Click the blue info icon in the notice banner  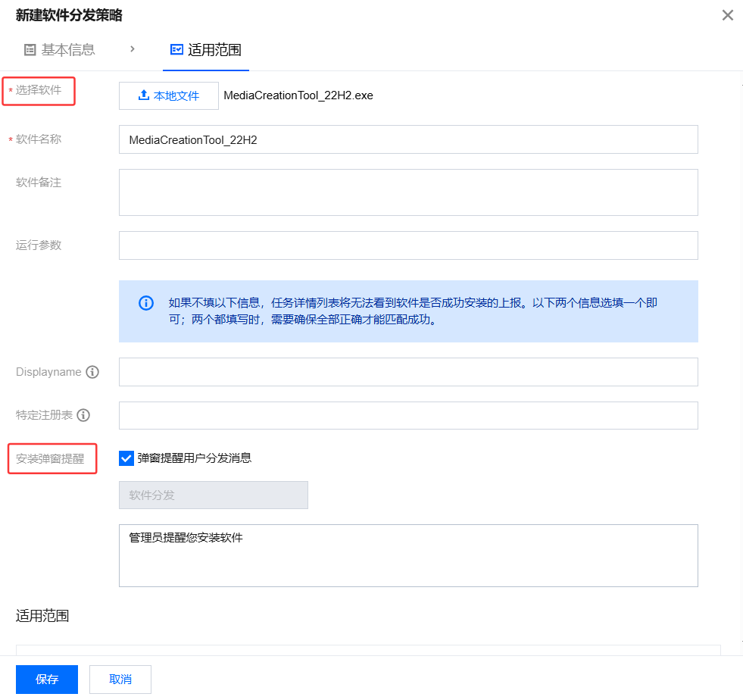(145, 302)
